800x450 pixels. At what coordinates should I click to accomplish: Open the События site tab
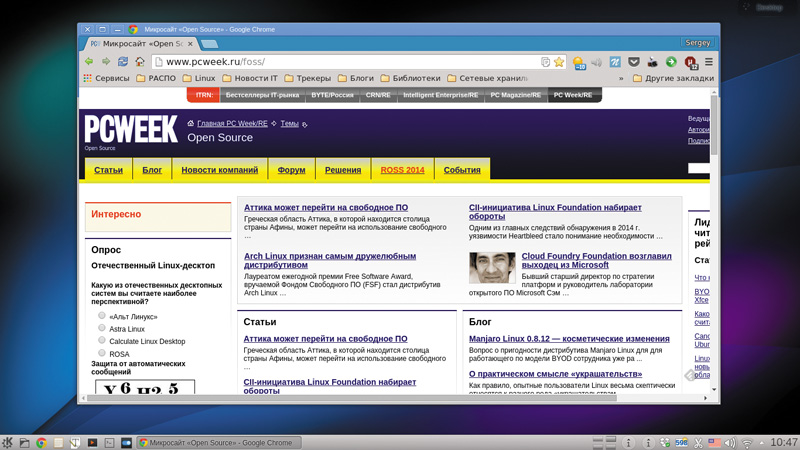click(462, 169)
